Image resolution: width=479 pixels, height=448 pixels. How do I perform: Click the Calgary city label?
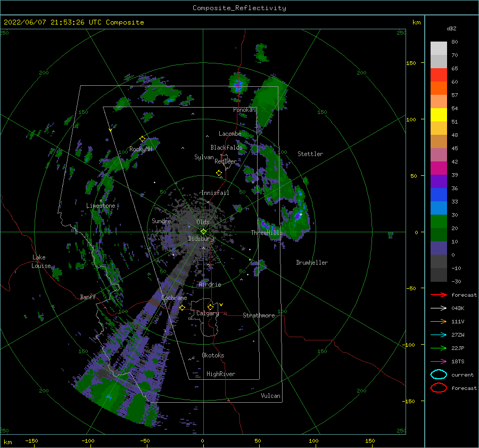coord(208,313)
